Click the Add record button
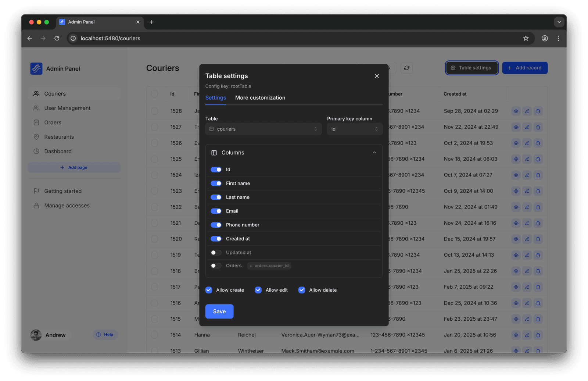Screen dimensions: 588x381 525,68
